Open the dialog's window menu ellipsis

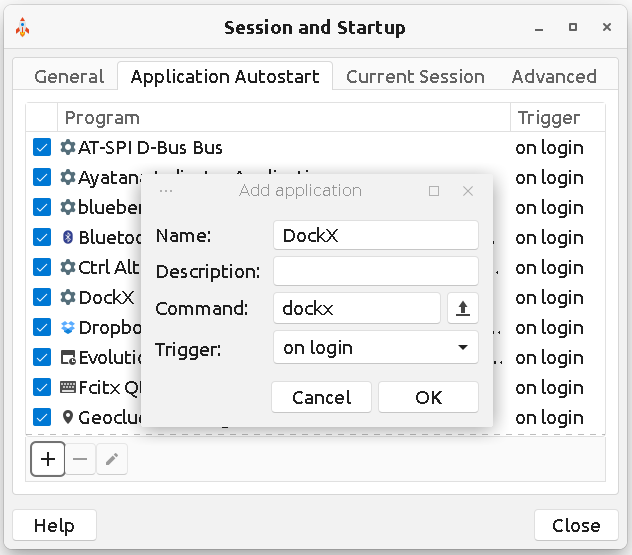pyautogui.click(x=166, y=191)
